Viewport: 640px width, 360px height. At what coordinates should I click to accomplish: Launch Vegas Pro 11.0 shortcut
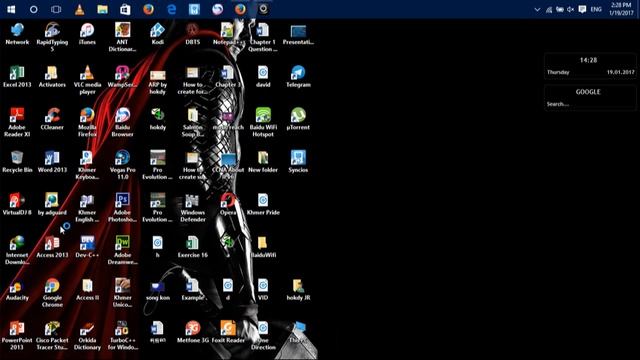coord(122,165)
